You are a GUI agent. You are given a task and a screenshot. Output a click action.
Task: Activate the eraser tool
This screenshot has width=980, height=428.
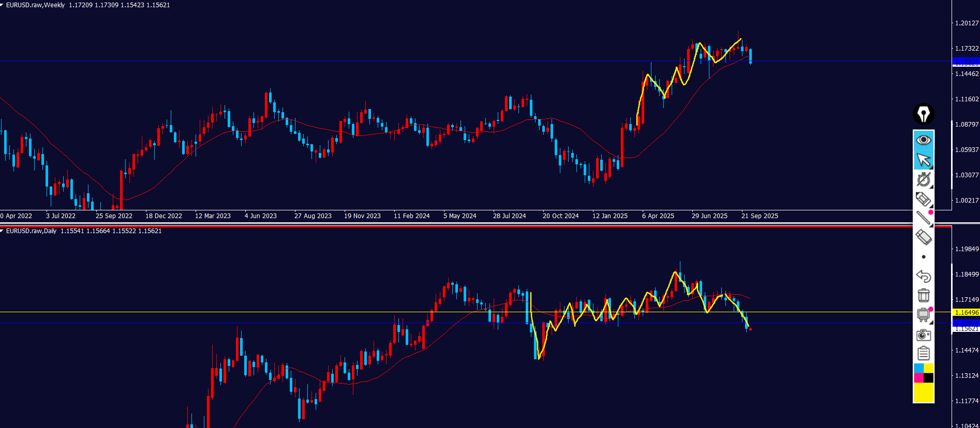[x=923, y=237]
